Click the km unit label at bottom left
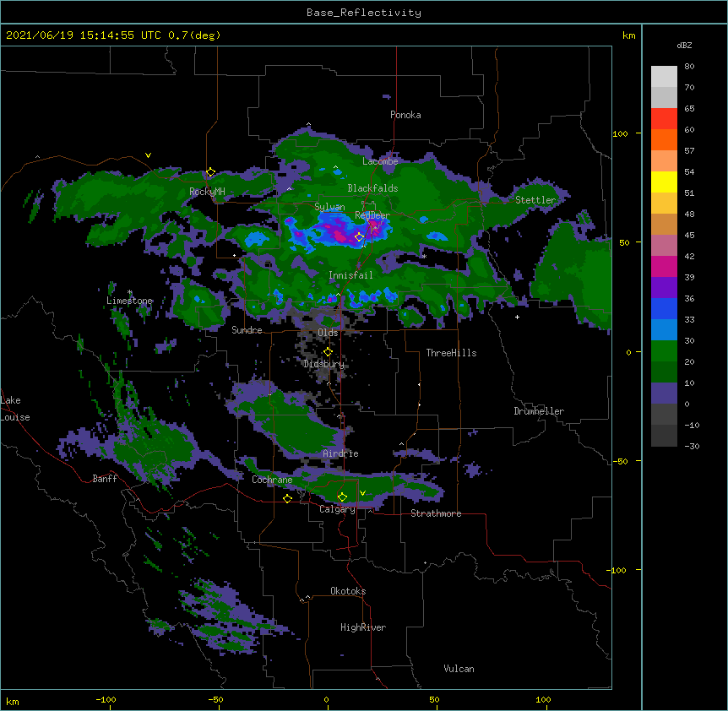This screenshot has width=728, height=711. 13,702
